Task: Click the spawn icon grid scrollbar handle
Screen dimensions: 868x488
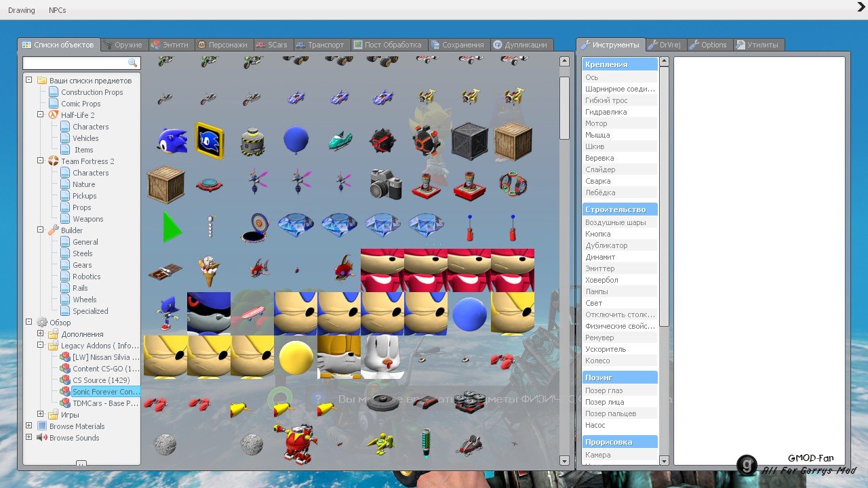Action: point(564,107)
